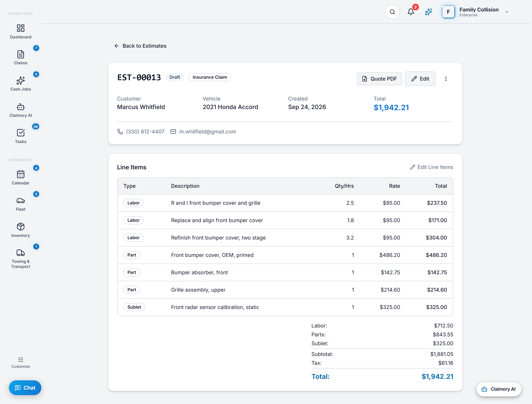Image resolution: width=532 pixels, height=404 pixels.
Task: Open the Tasks section
Action: click(21, 136)
